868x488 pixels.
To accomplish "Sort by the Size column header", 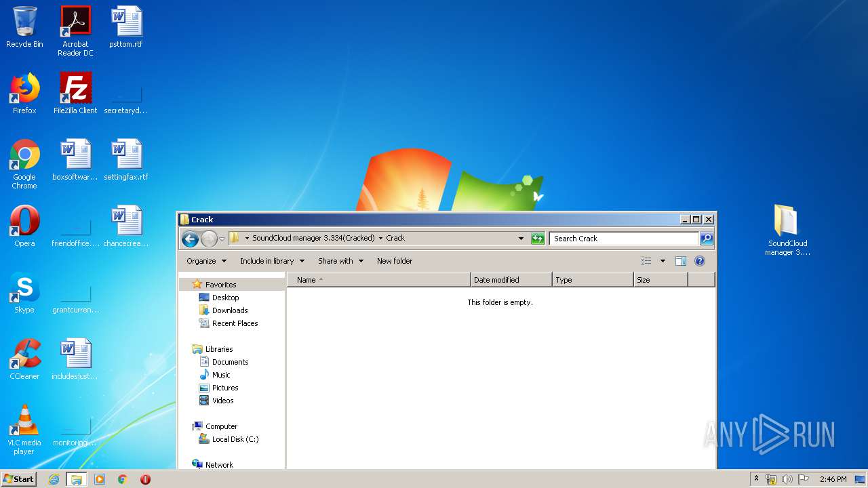I will pyautogui.click(x=660, y=280).
